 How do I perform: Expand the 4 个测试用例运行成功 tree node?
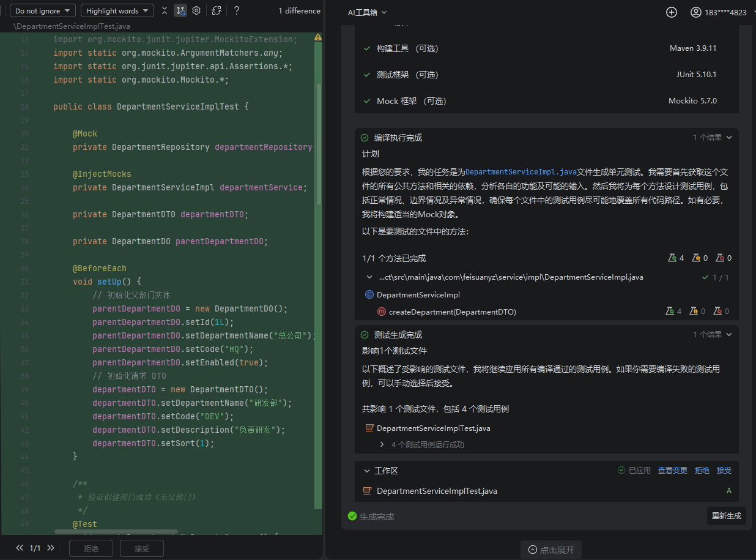[x=382, y=445]
